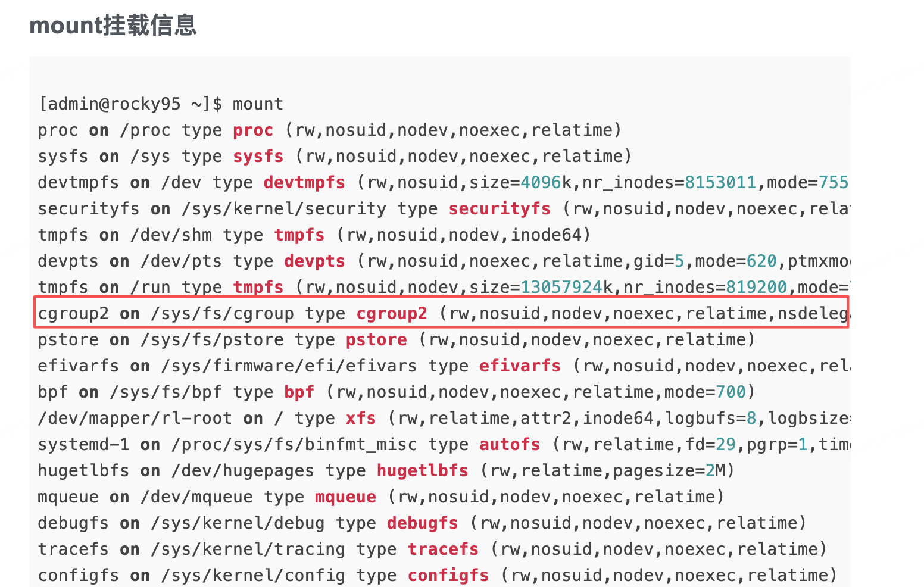
Task: Click the red "mqueue" type keyword
Action: (345, 497)
